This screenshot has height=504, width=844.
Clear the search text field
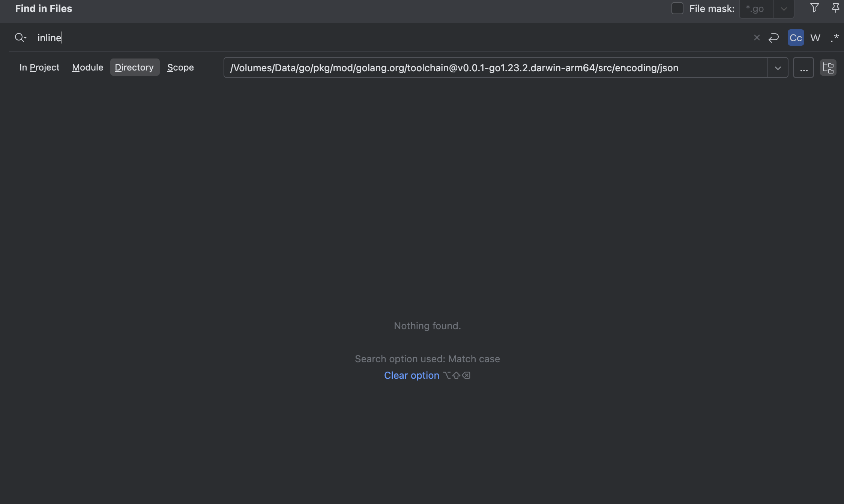(x=757, y=37)
